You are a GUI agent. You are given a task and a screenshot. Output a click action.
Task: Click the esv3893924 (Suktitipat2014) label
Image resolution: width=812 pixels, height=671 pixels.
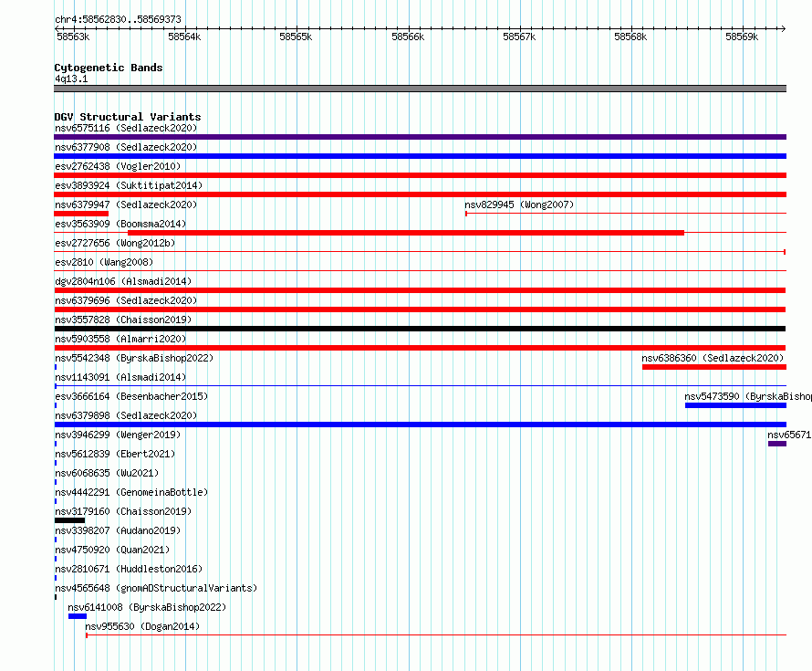[x=129, y=185]
